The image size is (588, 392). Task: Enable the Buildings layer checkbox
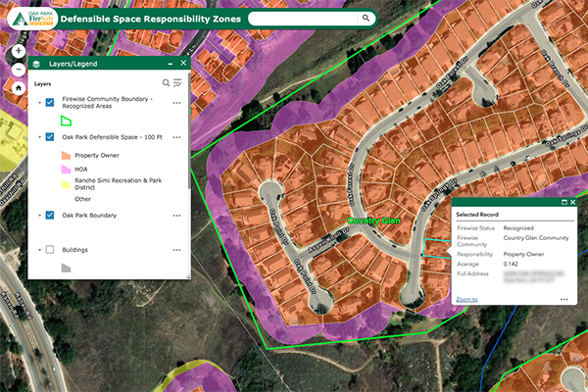click(50, 250)
